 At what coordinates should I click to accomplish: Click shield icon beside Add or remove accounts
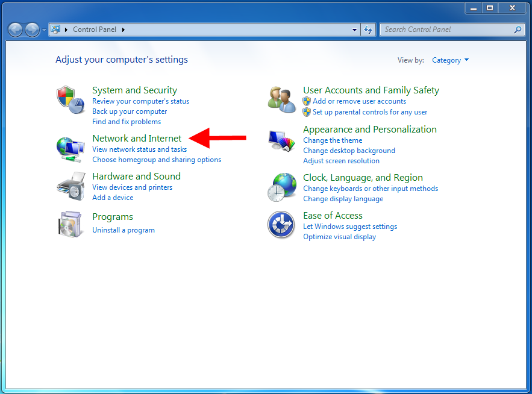(307, 101)
